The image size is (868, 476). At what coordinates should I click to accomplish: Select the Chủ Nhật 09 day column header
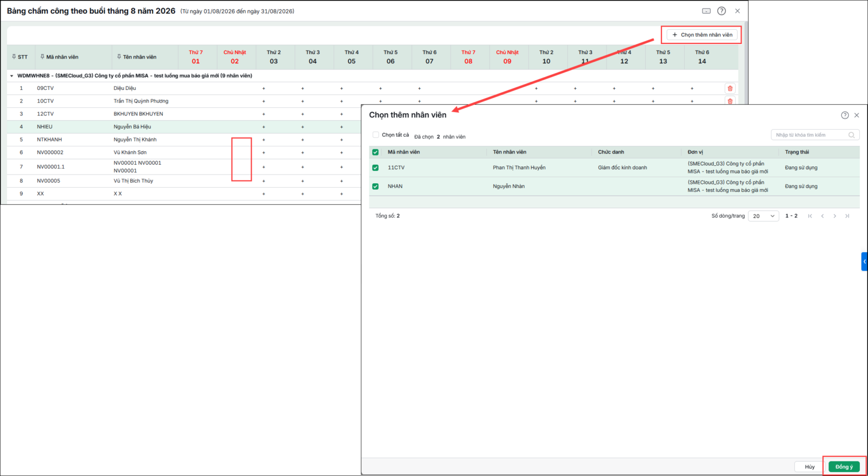pos(507,57)
